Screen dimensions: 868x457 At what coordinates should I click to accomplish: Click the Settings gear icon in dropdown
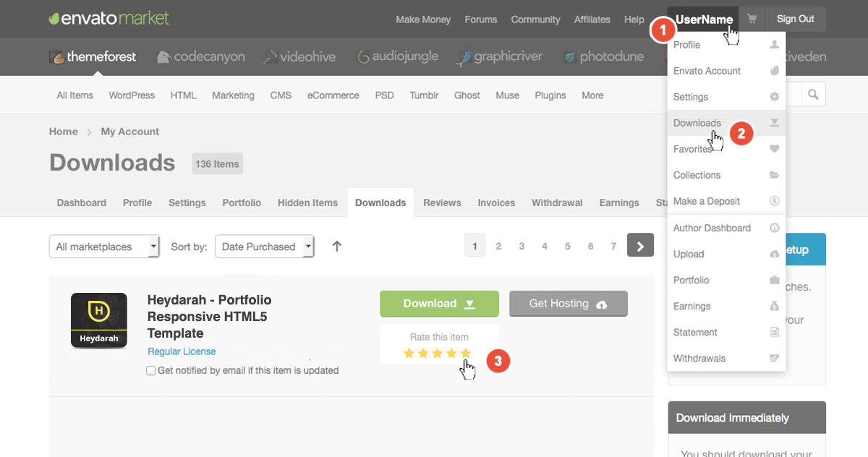pyautogui.click(x=774, y=97)
